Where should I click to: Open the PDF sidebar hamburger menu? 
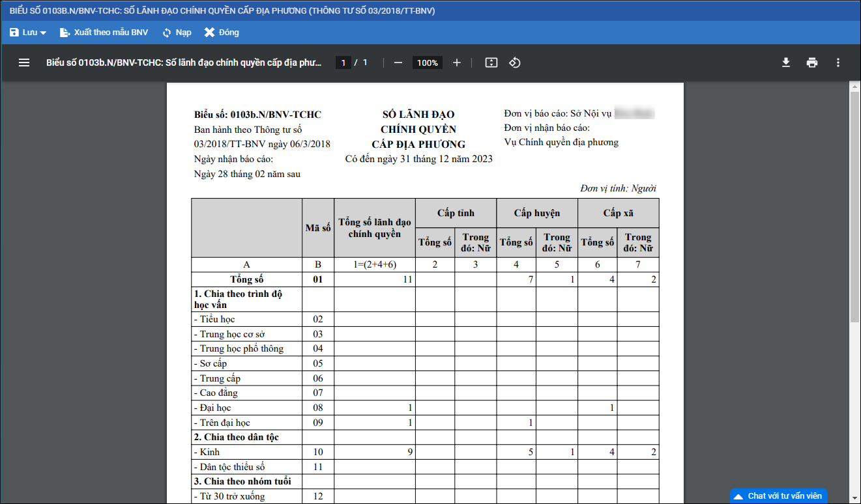point(24,63)
